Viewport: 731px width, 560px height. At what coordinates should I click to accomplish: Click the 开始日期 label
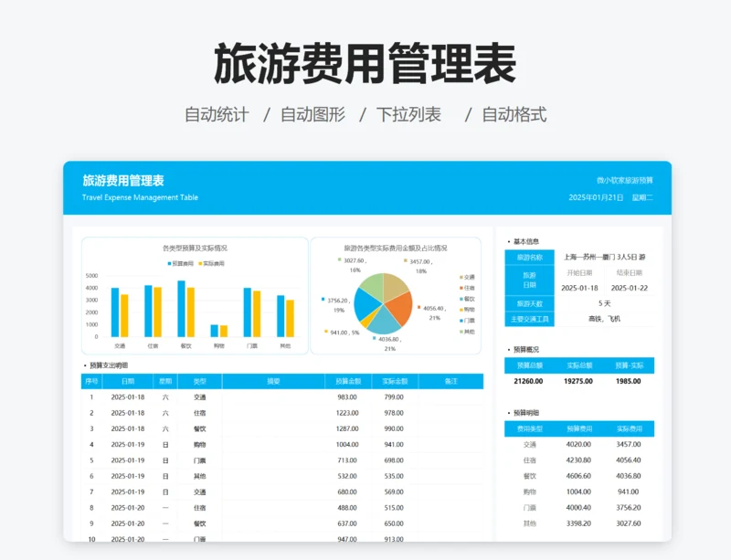click(579, 273)
